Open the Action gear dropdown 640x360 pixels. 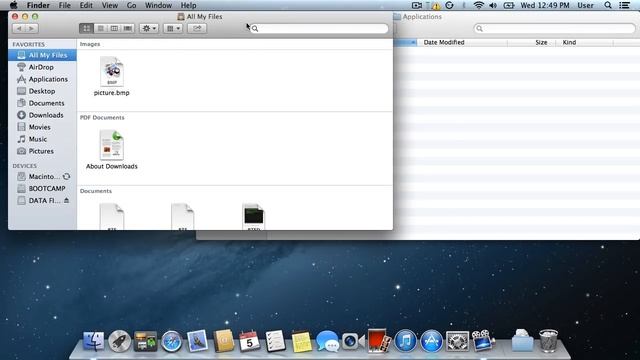(149, 28)
